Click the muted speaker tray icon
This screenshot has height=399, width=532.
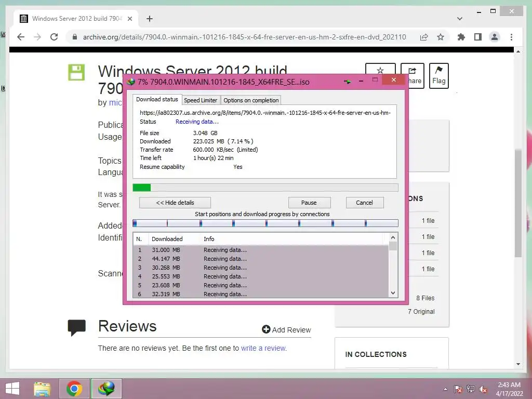[x=483, y=389]
